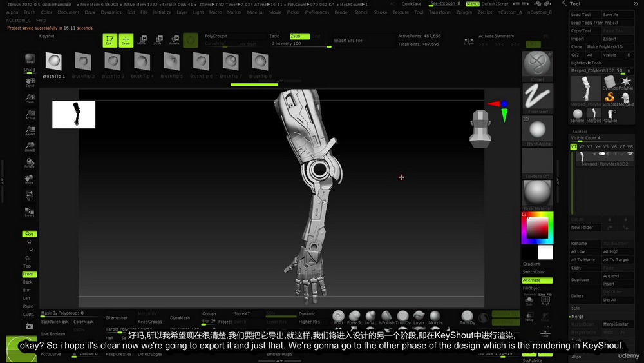Toggle the Zsub button
644x363 pixels.
pos(299,36)
